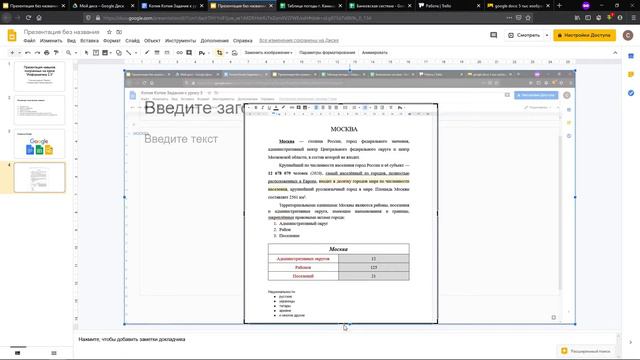The width and height of the screenshot is (640, 360).
Task: Open Add-ons menu (Дополнения)
Action: coord(214,41)
